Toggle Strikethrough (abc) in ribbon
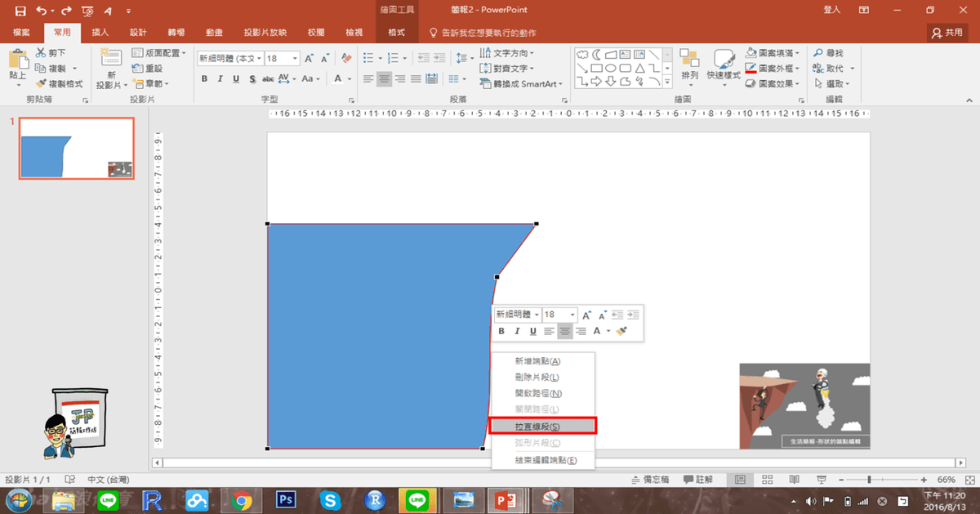The width and height of the screenshot is (980, 514). click(x=267, y=79)
